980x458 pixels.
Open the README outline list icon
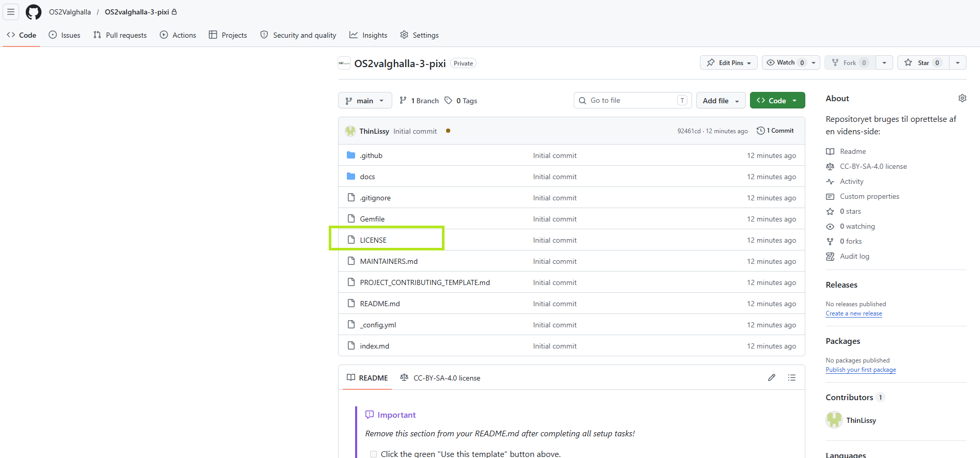791,377
